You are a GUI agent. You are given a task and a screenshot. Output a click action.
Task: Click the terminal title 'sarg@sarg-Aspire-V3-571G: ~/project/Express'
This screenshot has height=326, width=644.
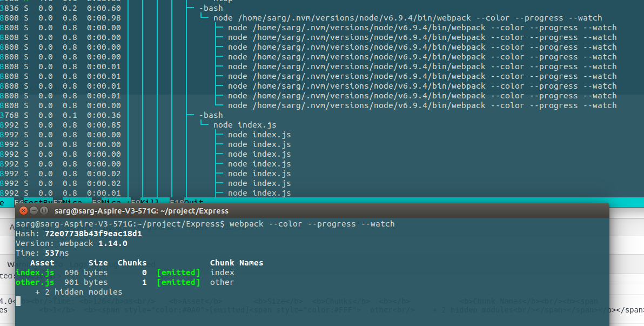click(142, 211)
